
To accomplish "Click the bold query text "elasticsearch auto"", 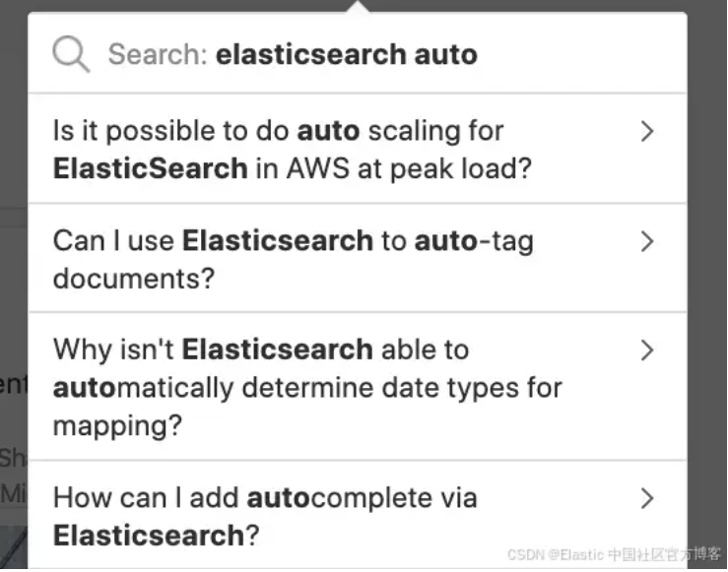I will coord(347,54).
